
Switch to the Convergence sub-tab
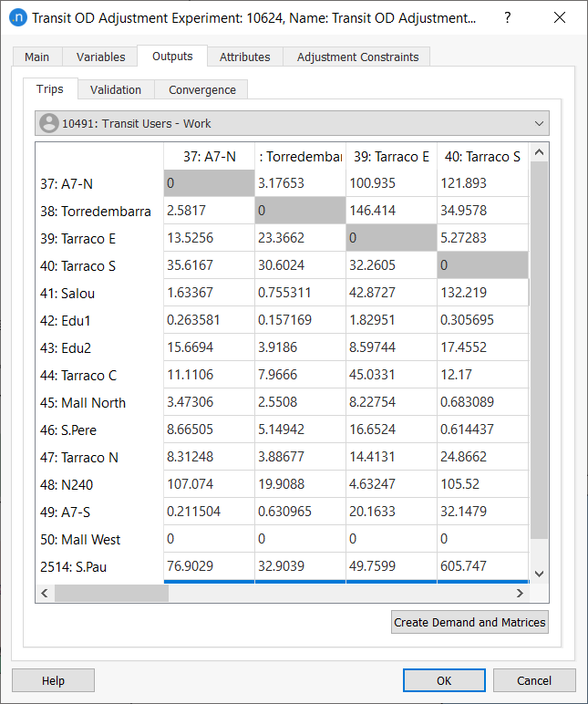(x=202, y=89)
